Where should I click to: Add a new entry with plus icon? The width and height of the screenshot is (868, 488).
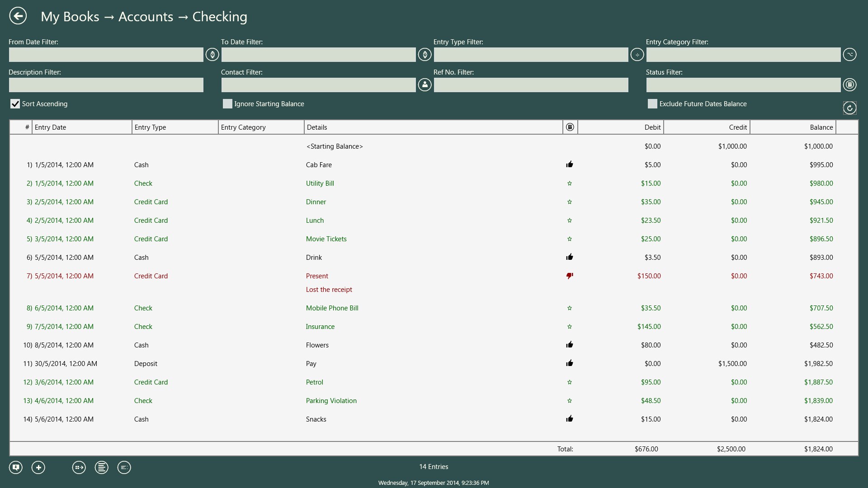(x=38, y=467)
